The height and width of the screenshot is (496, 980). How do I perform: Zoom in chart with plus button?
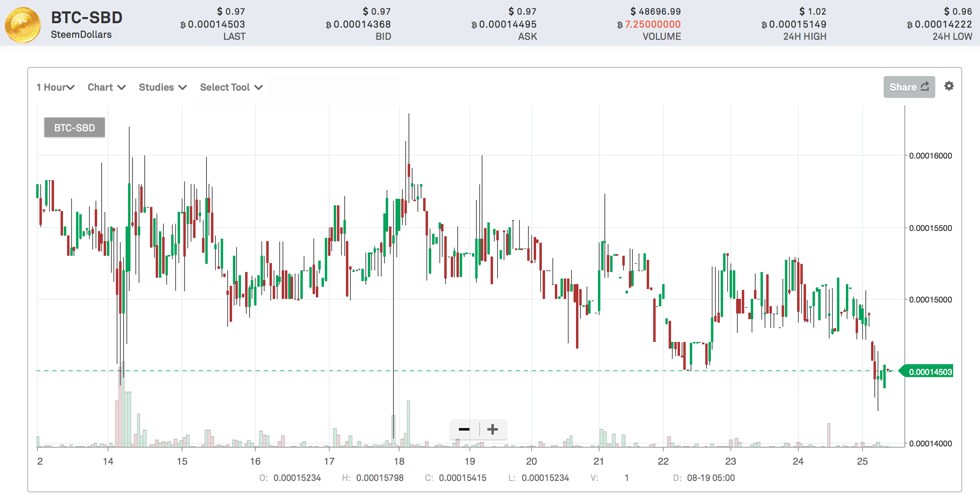[493, 429]
